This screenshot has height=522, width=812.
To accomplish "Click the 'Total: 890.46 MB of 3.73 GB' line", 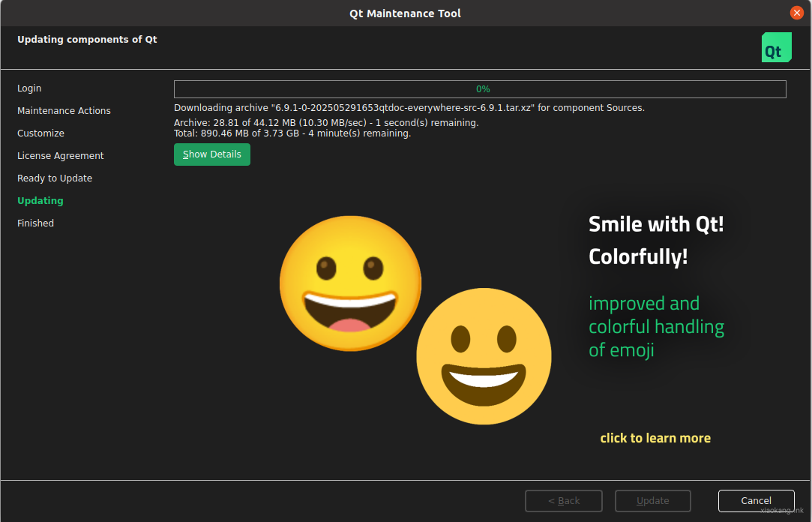I will tap(292, 133).
